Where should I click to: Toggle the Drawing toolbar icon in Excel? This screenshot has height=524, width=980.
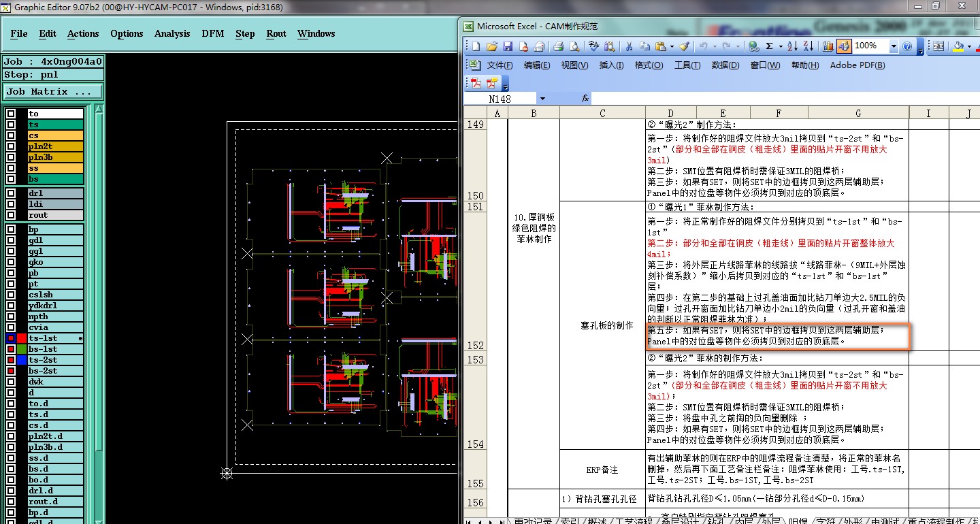pyautogui.click(x=844, y=46)
